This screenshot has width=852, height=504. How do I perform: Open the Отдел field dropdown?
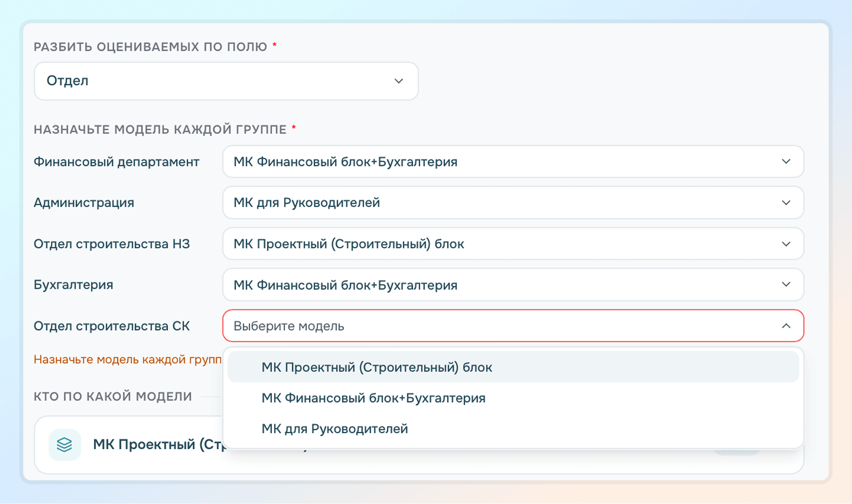tap(226, 81)
